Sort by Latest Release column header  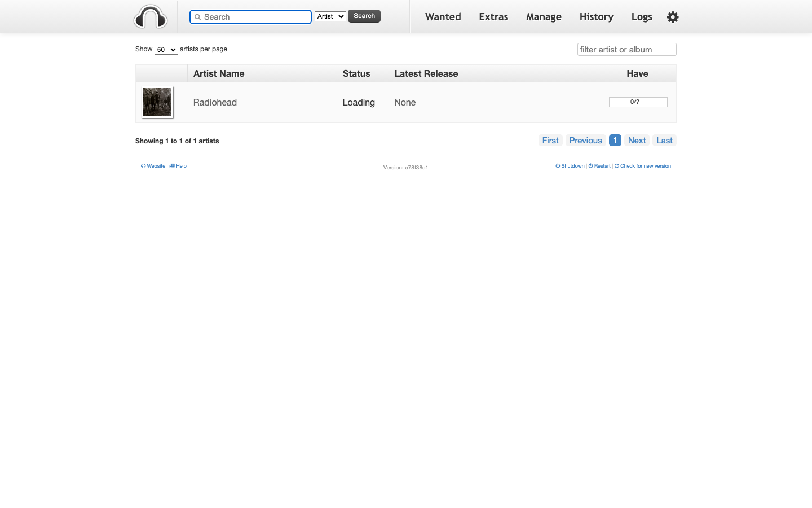click(496, 73)
